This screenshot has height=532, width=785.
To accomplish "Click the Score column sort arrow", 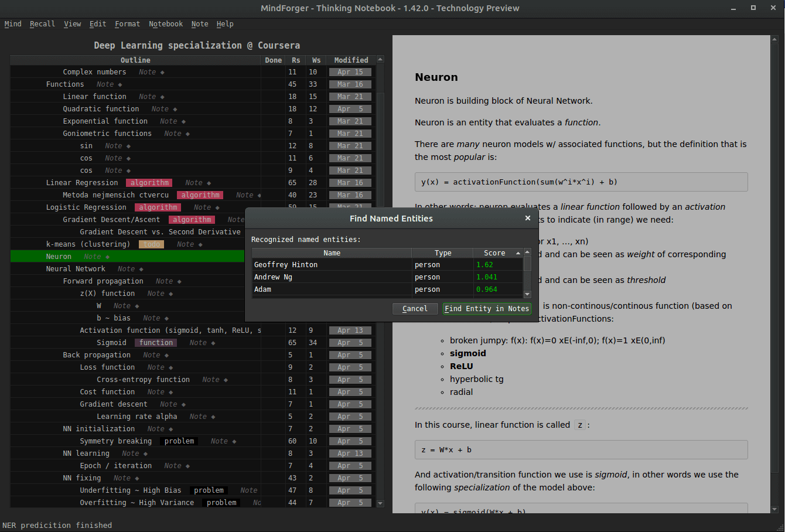I will click(518, 253).
